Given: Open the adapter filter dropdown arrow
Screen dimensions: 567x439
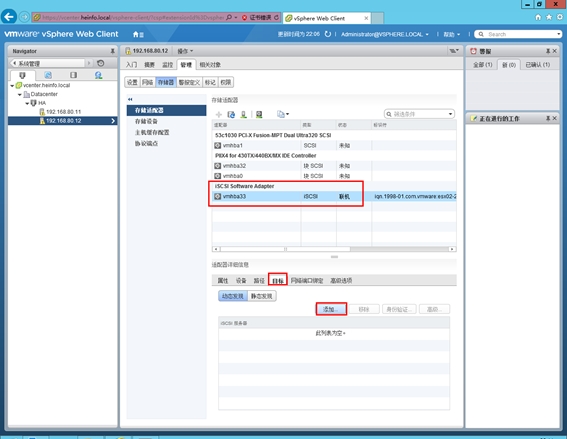Looking at the screenshot, I should (x=450, y=114).
